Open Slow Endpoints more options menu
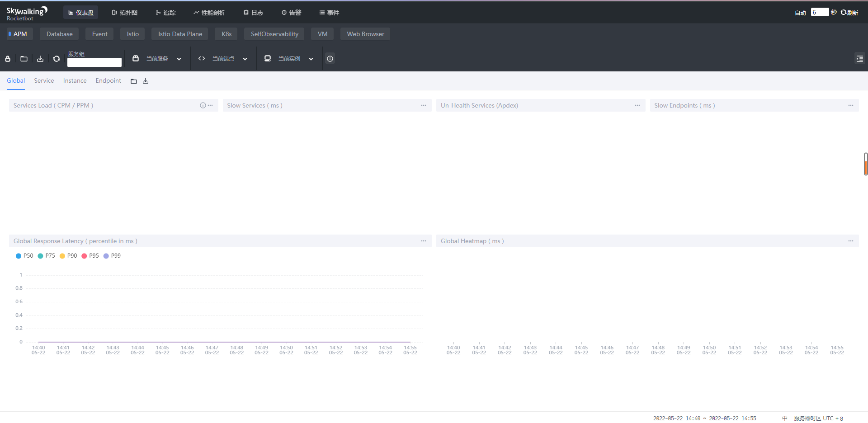The width and height of the screenshot is (868, 423). click(851, 105)
